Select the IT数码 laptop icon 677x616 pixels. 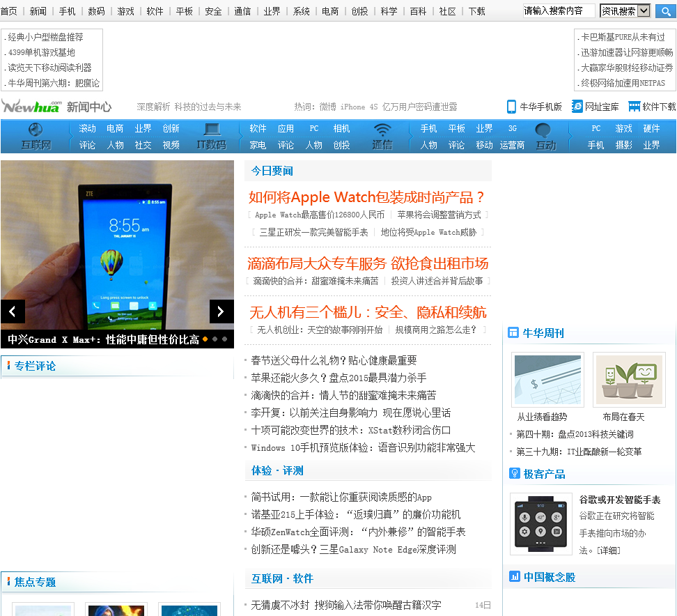coord(212,129)
